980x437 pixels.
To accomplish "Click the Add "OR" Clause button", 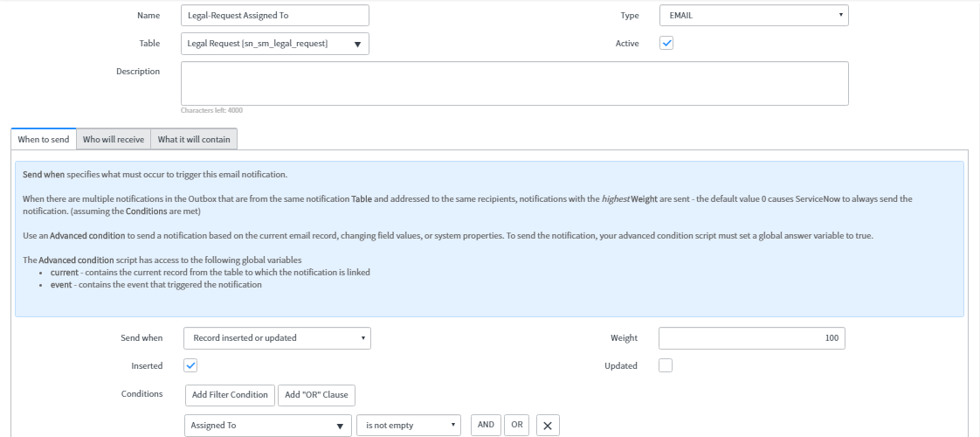I will (316, 395).
